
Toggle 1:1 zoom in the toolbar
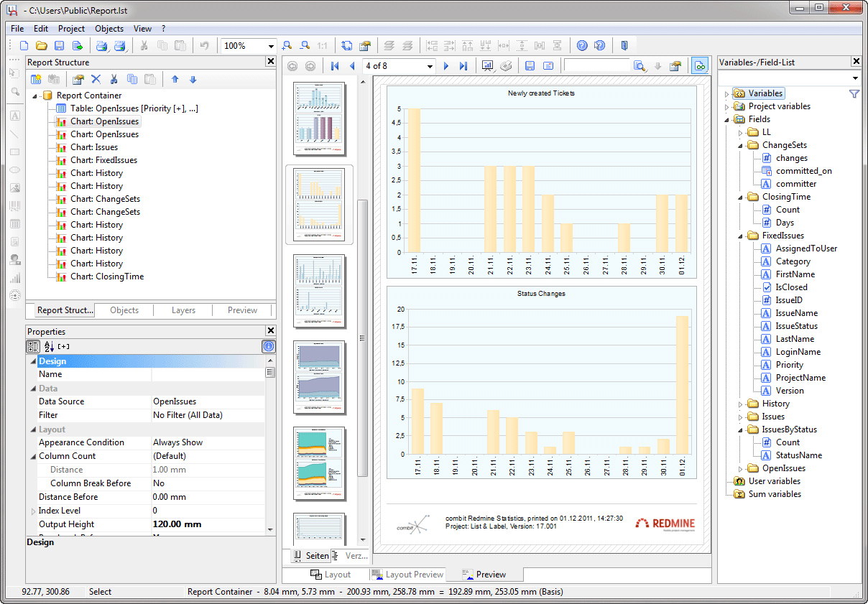tap(321, 45)
